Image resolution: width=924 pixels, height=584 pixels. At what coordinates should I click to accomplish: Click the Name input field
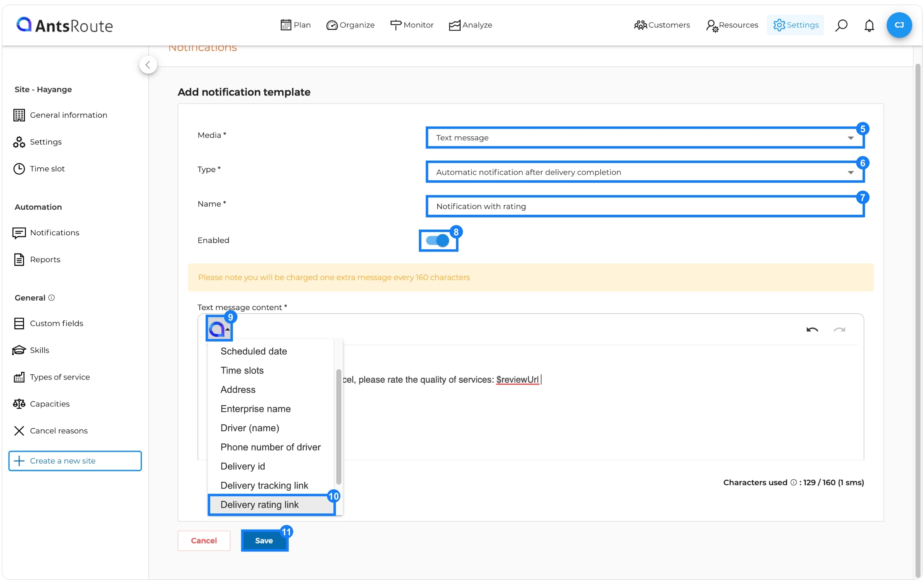[645, 206]
